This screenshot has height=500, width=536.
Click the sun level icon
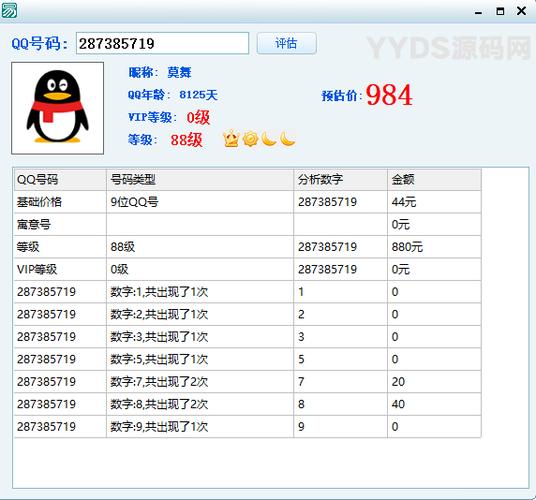[x=250, y=139]
